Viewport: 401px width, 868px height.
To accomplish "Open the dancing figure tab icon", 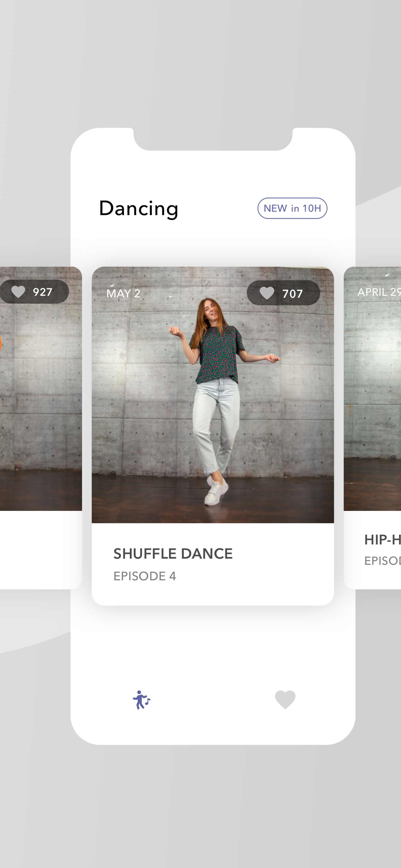I will point(141,699).
